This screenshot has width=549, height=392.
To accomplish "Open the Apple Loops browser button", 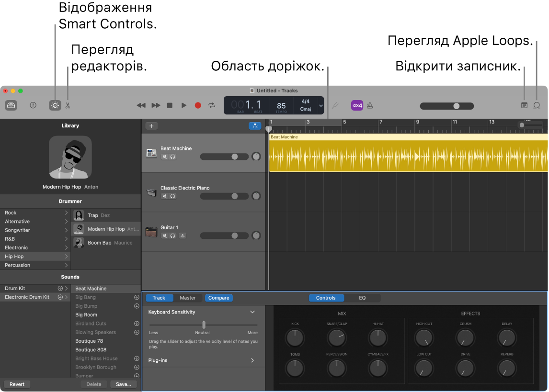I will coord(537,105).
